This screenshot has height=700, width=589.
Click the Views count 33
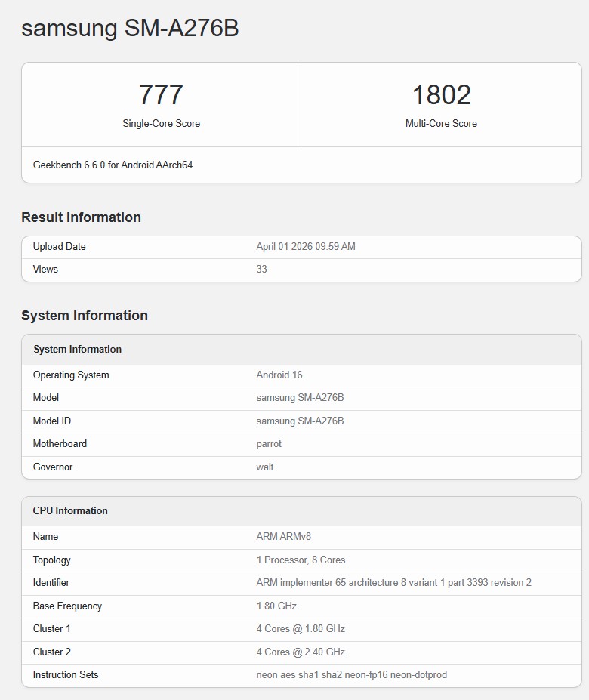261,270
